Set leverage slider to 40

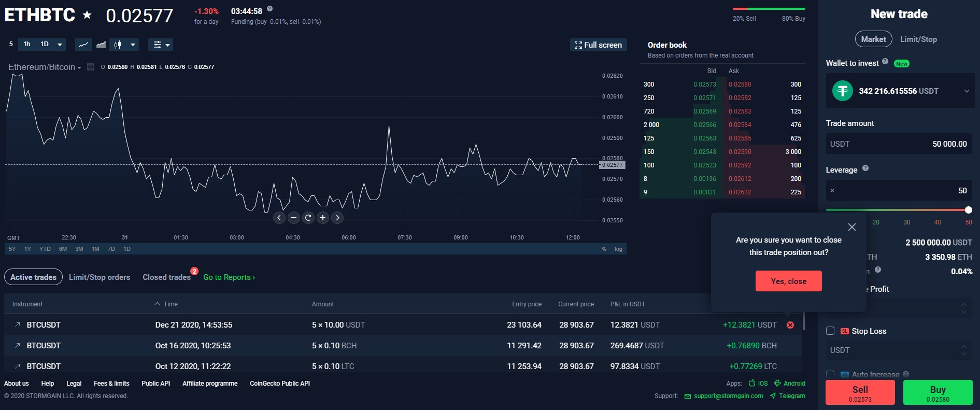pyautogui.click(x=938, y=222)
